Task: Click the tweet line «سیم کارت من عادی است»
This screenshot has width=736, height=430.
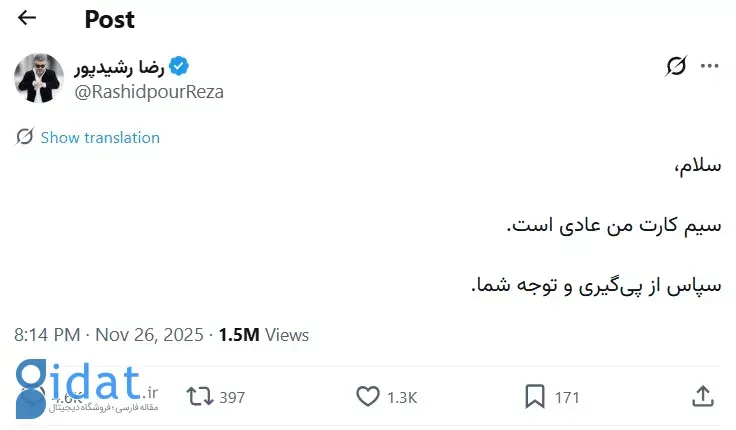Action: pos(612,225)
